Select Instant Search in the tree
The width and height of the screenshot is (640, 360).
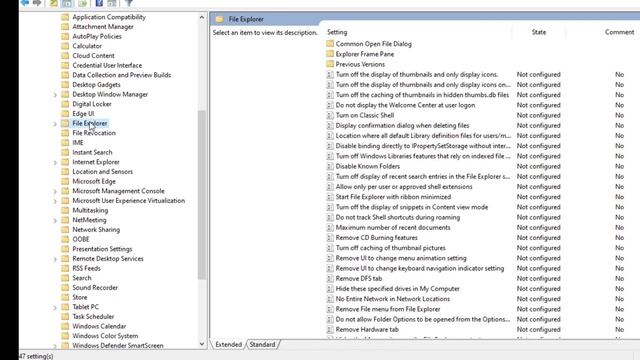point(92,152)
